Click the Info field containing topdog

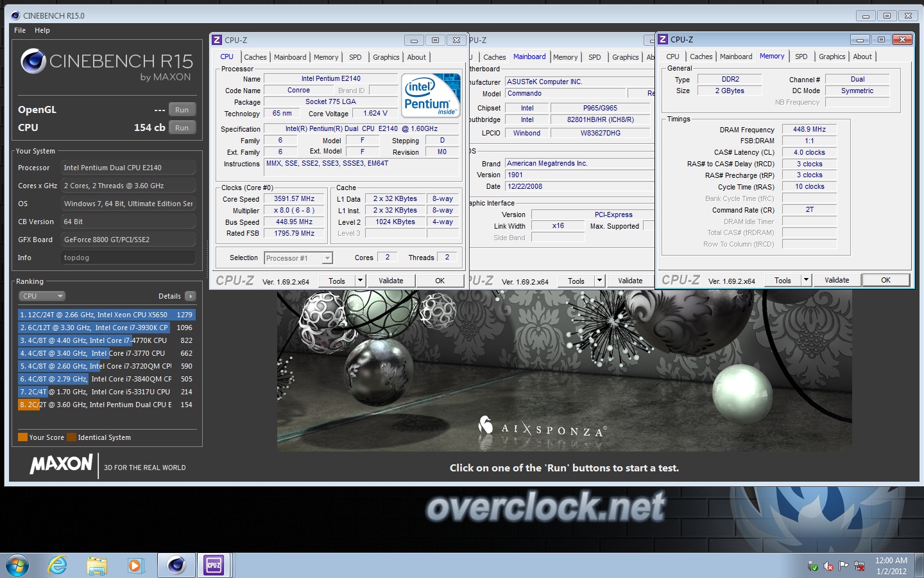(128, 258)
